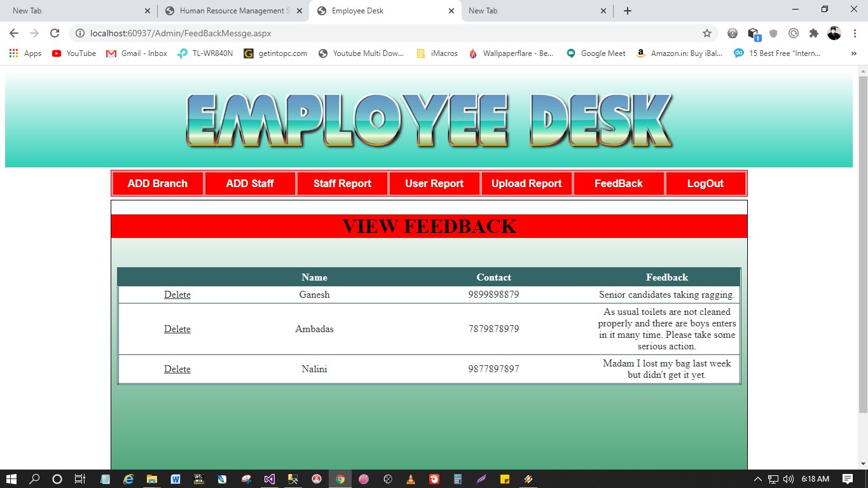
Task: Expand the hidden bookmarks overflow chevron
Action: pyautogui.click(x=853, y=53)
